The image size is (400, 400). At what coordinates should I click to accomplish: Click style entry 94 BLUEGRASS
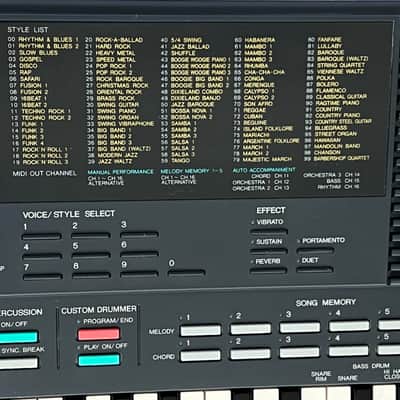click(x=325, y=128)
